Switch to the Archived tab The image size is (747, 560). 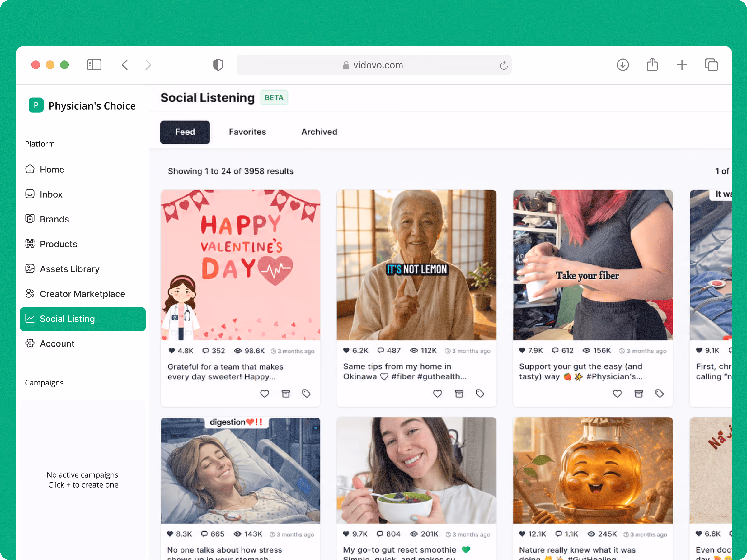(319, 132)
